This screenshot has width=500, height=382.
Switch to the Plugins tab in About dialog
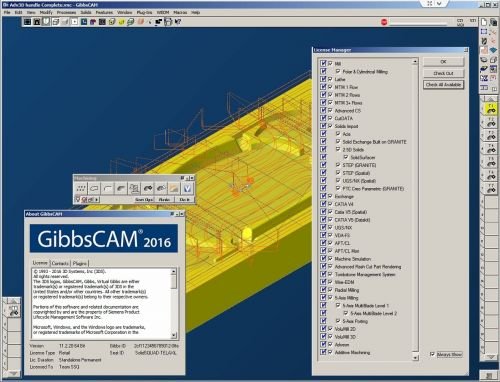79,263
